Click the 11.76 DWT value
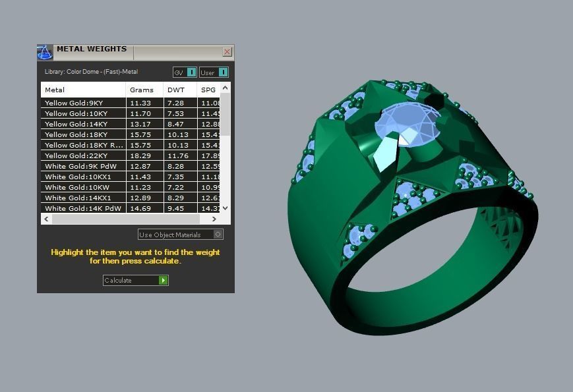 (178, 156)
